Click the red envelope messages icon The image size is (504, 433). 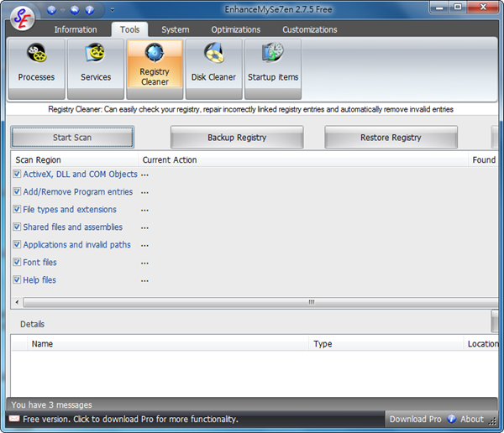(14, 419)
